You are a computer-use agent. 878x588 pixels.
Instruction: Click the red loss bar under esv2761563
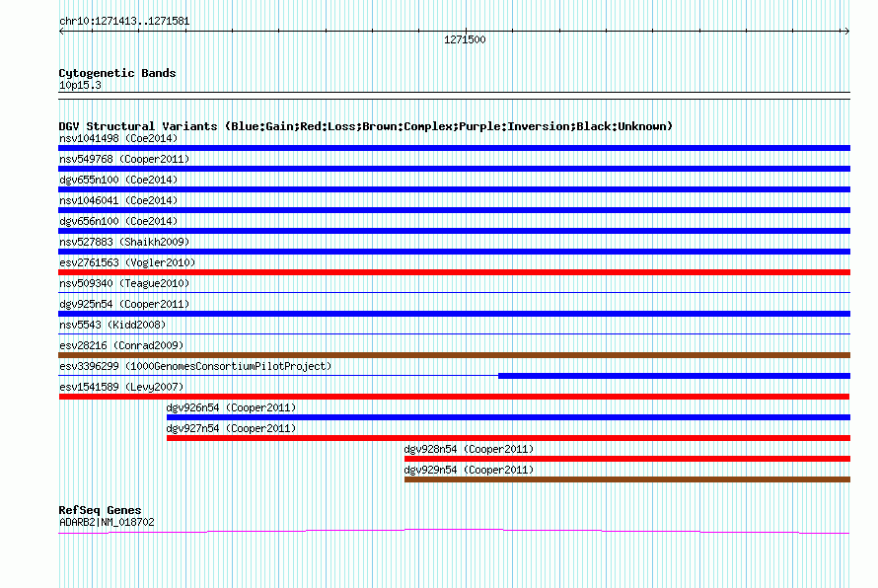pos(454,272)
